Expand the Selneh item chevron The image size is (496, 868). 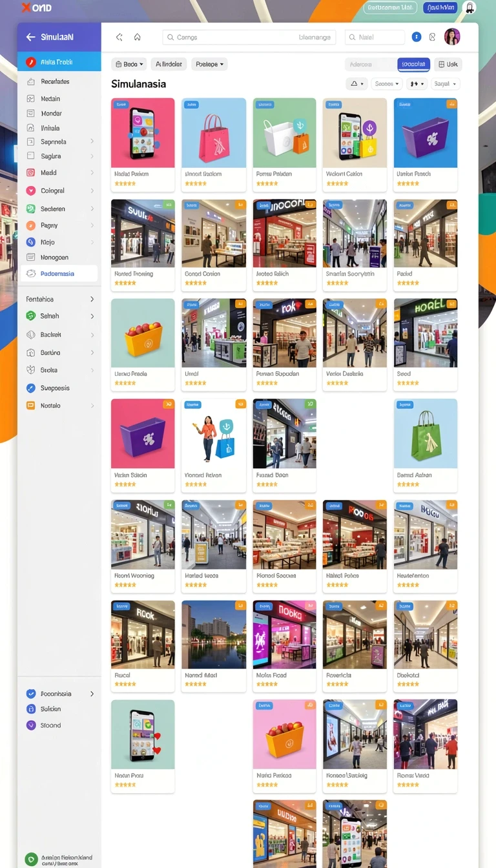pyautogui.click(x=92, y=316)
